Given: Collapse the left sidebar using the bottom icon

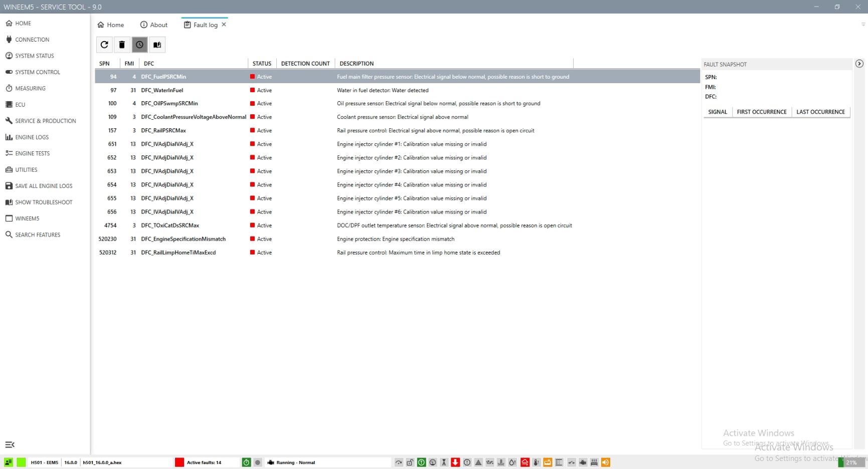Looking at the screenshot, I should click(10, 445).
